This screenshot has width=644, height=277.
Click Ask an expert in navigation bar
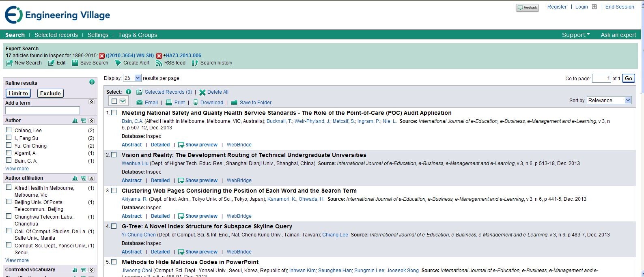[x=618, y=35]
